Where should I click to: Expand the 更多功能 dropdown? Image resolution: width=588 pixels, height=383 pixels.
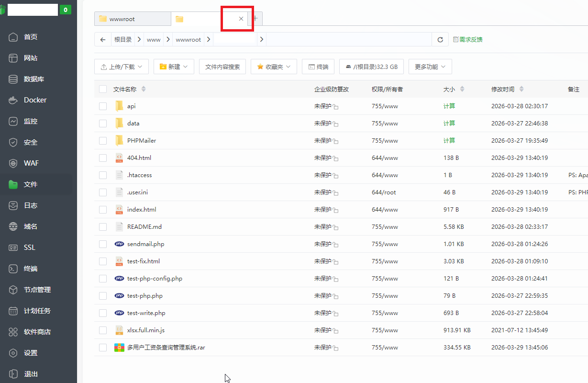click(430, 67)
